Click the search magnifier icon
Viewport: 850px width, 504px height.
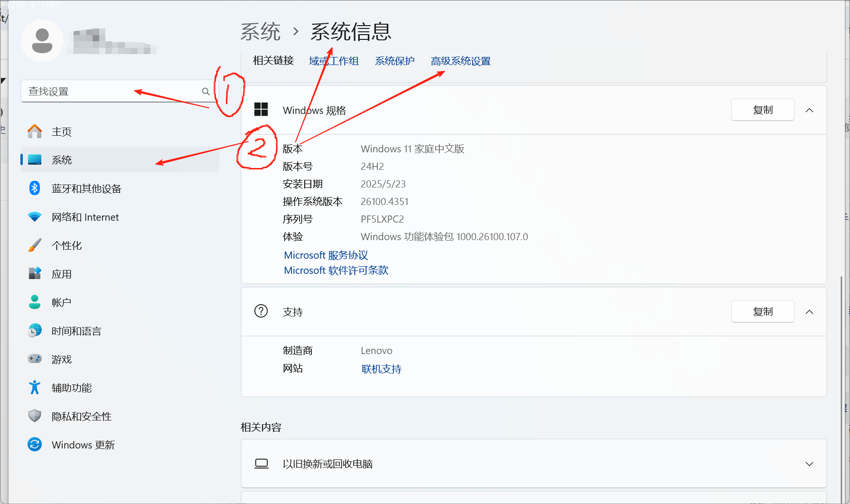pos(205,91)
